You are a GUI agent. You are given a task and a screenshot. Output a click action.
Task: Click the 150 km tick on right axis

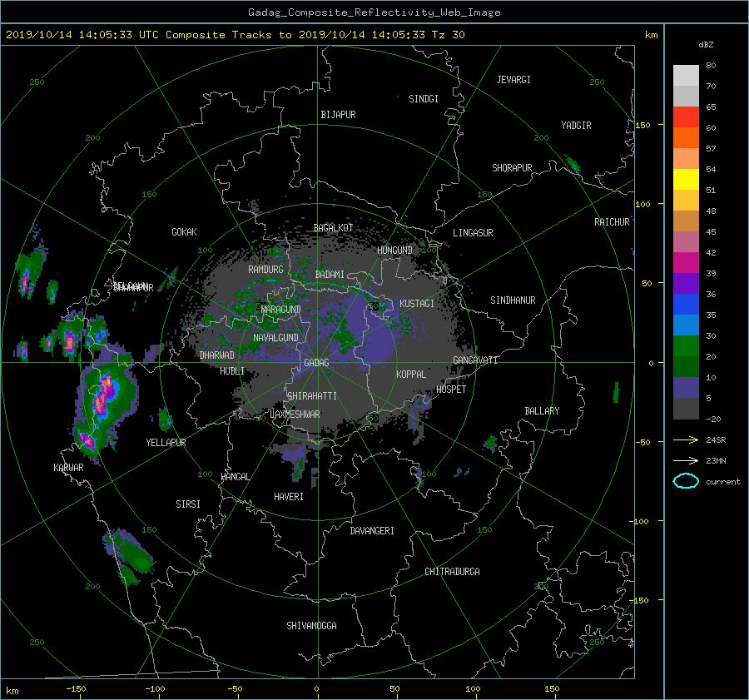[x=642, y=125]
